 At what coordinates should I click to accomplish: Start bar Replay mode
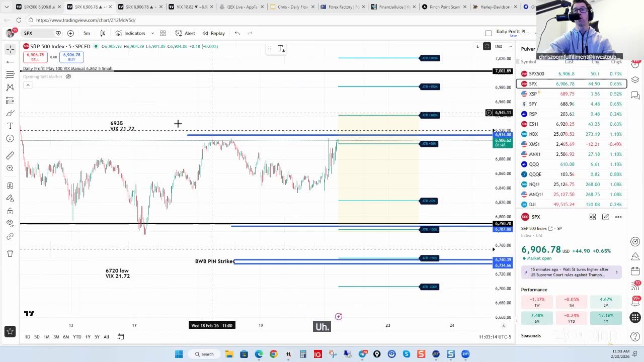click(x=214, y=33)
